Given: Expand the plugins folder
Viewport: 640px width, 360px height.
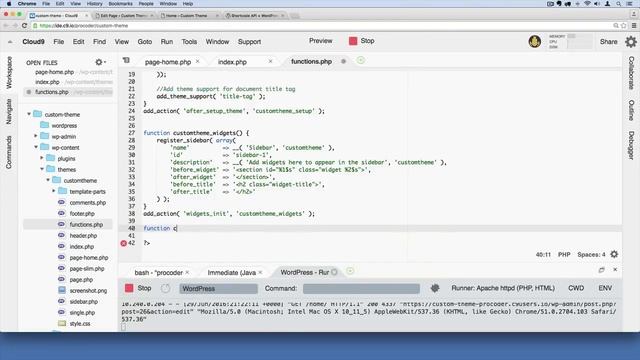Looking at the screenshot, I should coord(42,158).
